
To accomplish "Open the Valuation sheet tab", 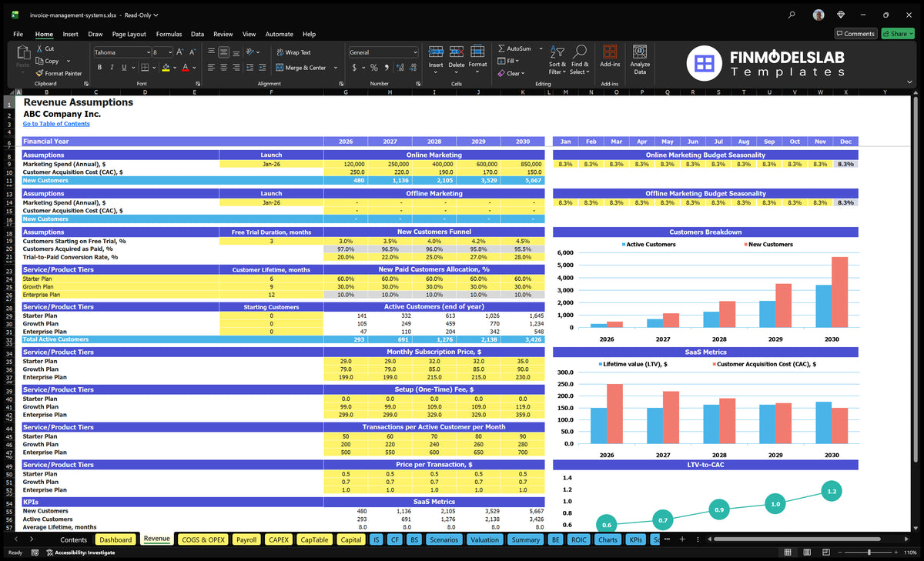I will pyautogui.click(x=484, y=539).
